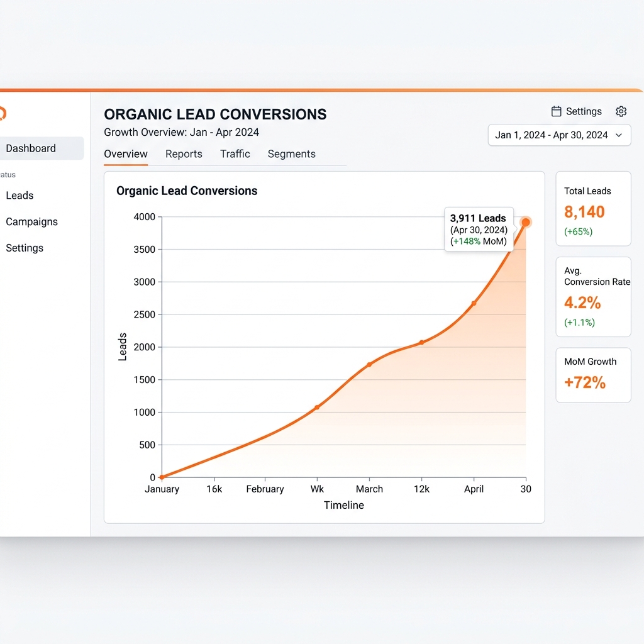Click the orange logo in the sidebar
Image resolution: width=644 pixels, height=644 pixels.
pyautogui.click(x=3, y=113)
